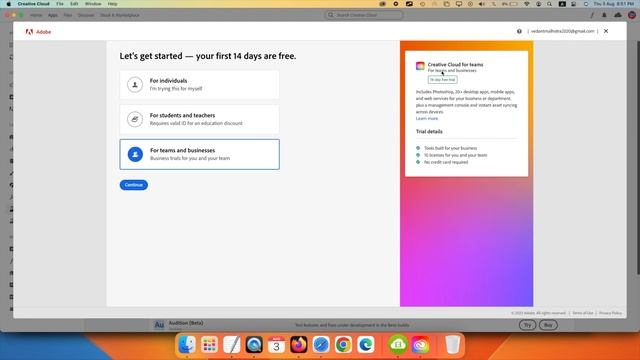Open the Learn more link
The height and width of the screenshot is (360, 640).
(427, 118)
